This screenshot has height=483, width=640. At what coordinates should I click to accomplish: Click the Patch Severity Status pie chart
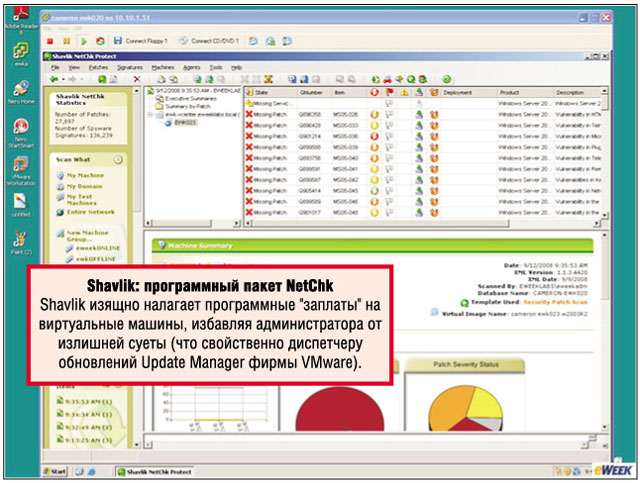click(465, 407)
